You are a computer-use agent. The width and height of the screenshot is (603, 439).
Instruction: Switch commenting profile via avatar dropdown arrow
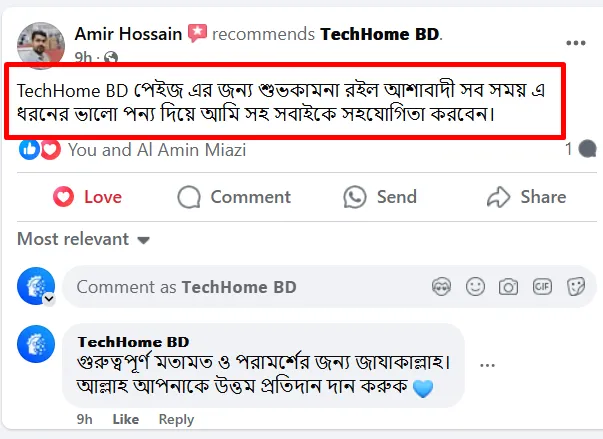46,298
